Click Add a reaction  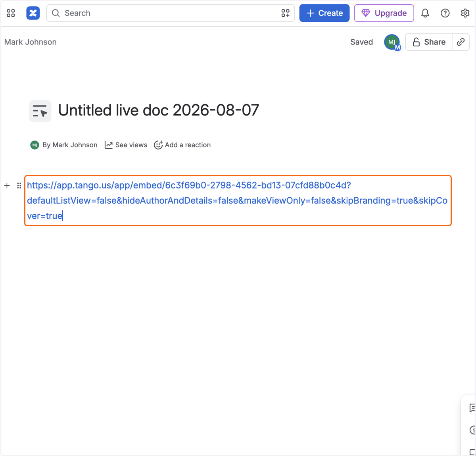click(182, 145)
